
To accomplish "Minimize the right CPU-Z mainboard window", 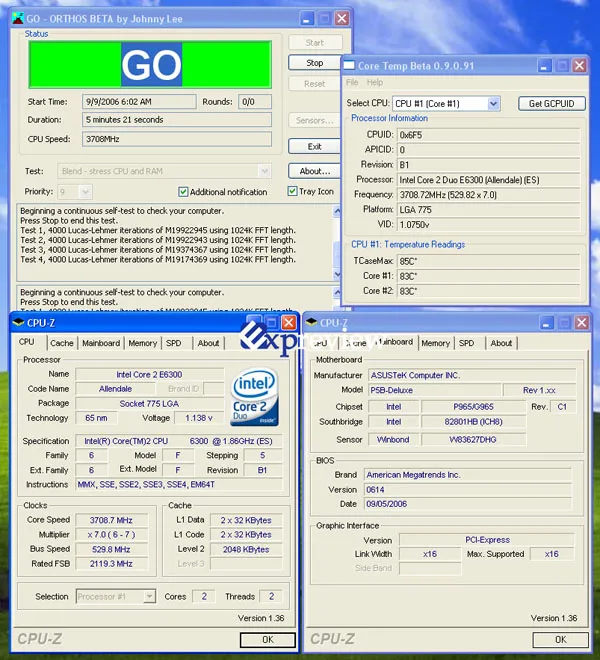I will click(x=546, y=323).
